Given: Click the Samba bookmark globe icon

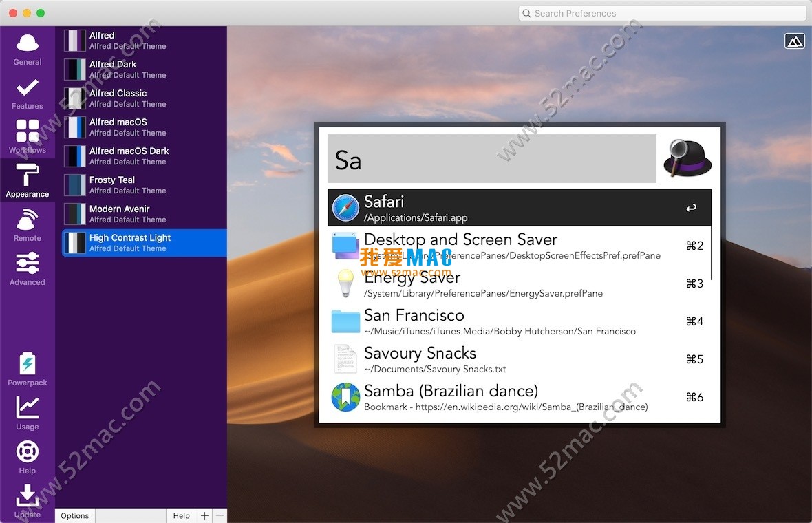Looking at the screenshot, I should (345, 397).
